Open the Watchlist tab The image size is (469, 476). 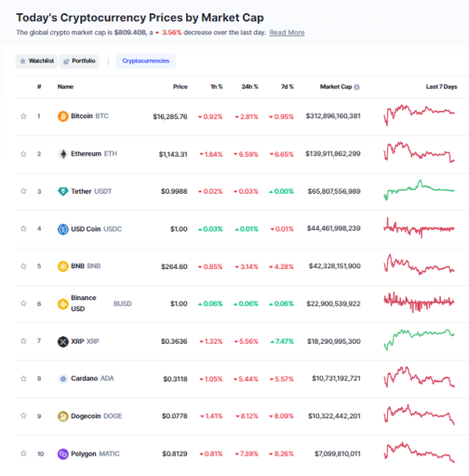point(37,61)
